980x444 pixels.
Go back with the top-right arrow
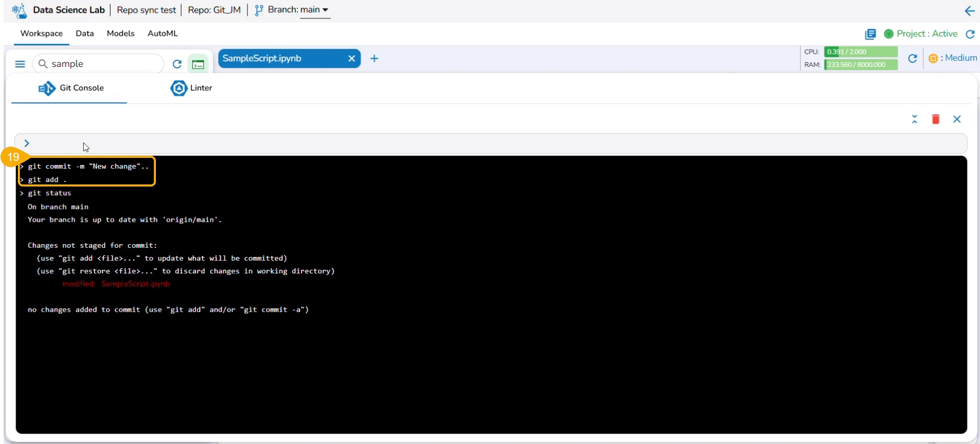point(969,11)
